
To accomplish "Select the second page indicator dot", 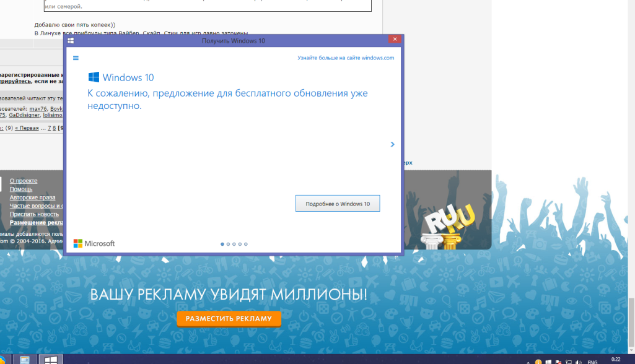I will [x=228, y=244].
